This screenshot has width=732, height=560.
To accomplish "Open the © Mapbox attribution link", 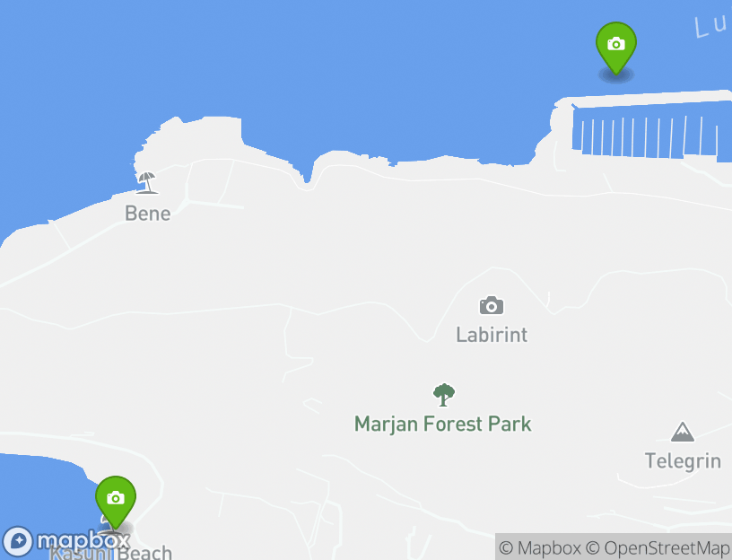I will [540, 547].
